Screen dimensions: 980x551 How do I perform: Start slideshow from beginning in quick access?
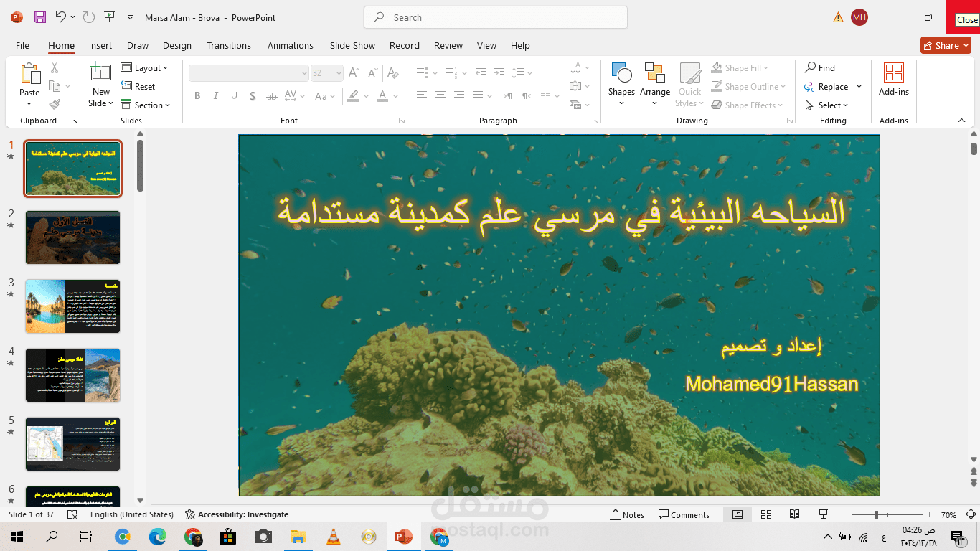click(110, 17)
